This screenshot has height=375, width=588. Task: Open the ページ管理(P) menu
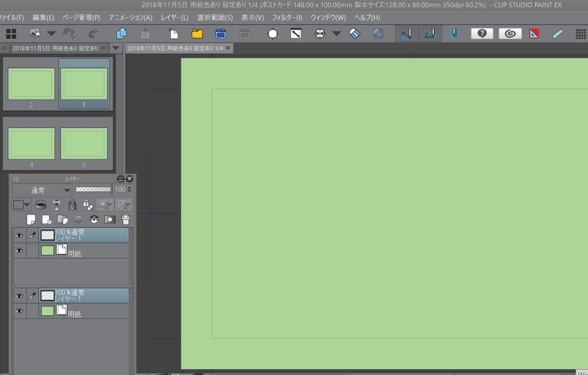[81, 18]
